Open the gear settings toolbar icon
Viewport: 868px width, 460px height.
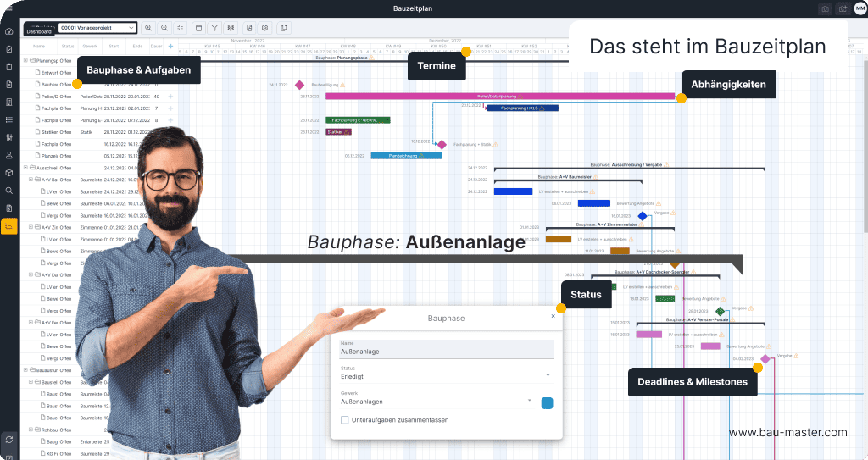[265, 28]
